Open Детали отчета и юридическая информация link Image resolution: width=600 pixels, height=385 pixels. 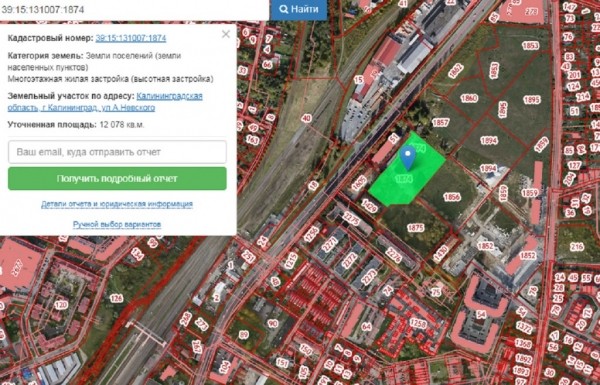coord(117,204)
